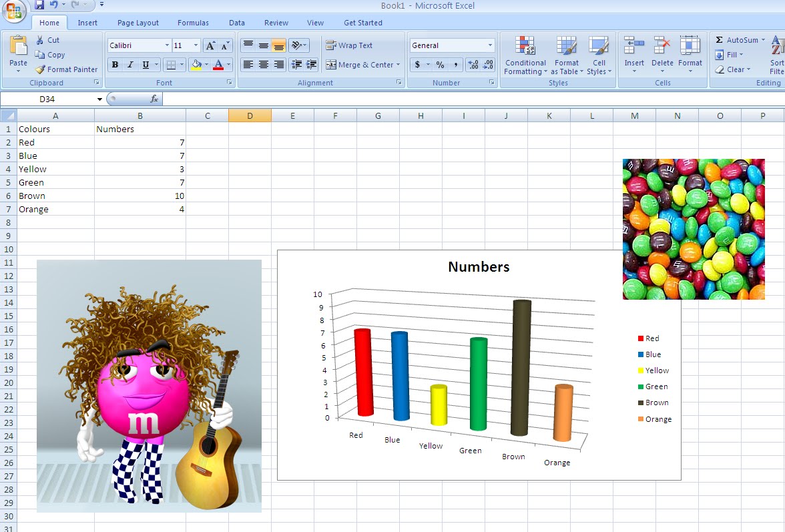Image resolution: width=785 pixels, height=532 pixels.
Task: Toggle Center horizontal text alignment
Action: [x=263, y=65]
